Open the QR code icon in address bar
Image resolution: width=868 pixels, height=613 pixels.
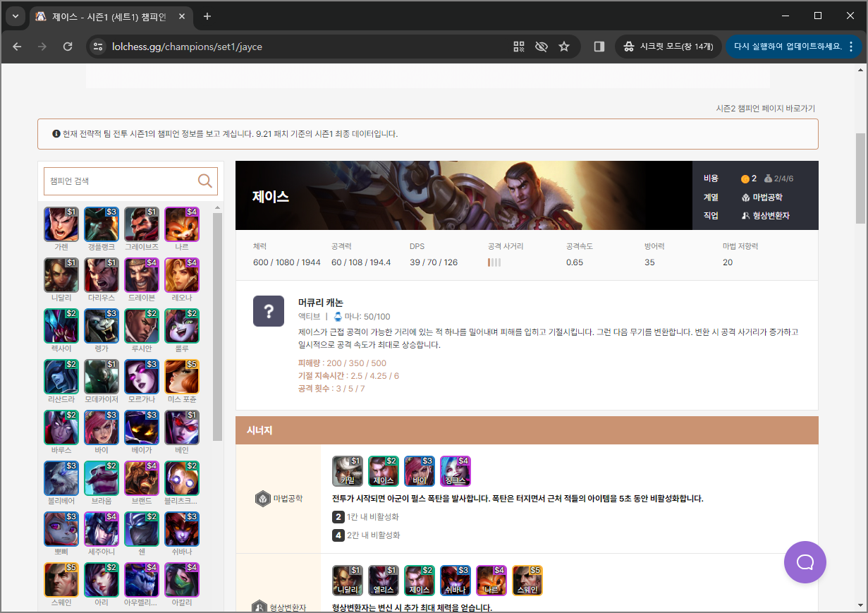coord(520,47)
